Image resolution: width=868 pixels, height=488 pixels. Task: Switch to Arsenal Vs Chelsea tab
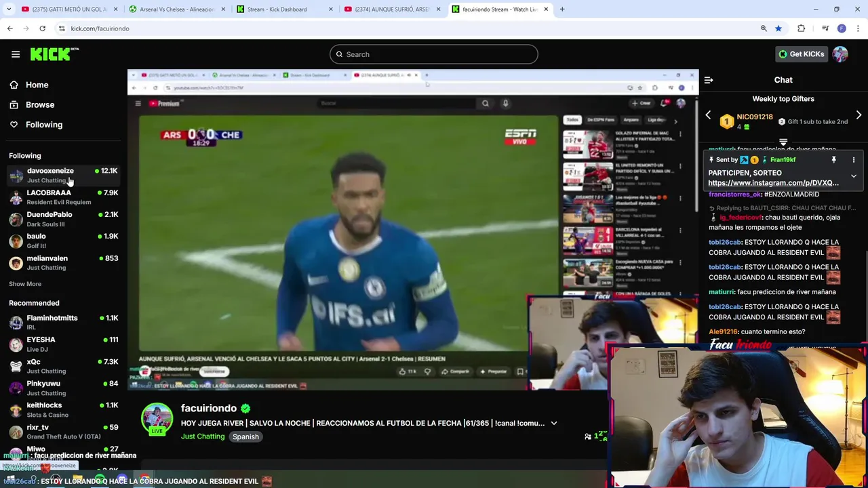[176, 9]
